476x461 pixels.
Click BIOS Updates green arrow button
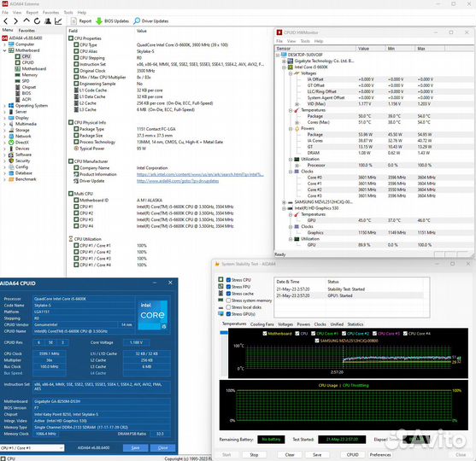(x=112, y=21)
